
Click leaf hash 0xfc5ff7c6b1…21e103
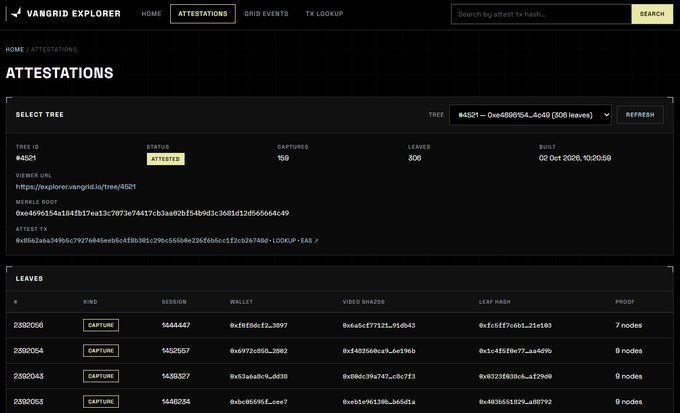(515, 325)
